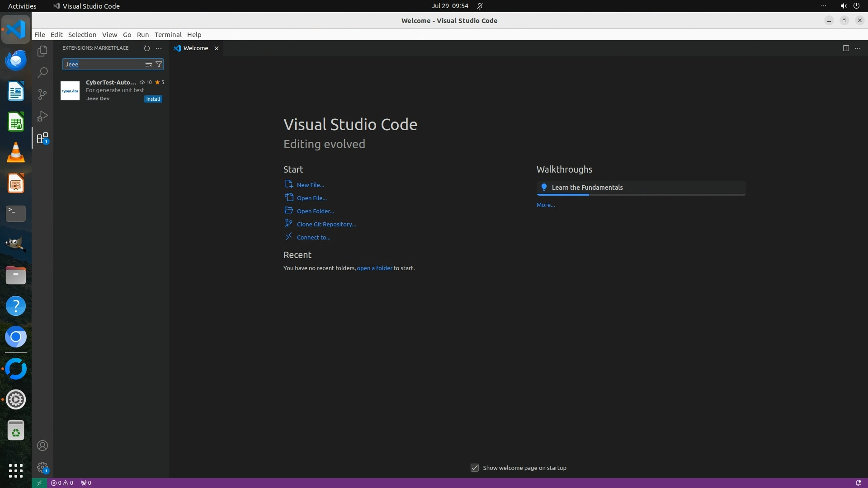Open the Source Control view
This screenshot has height=488, width=868.
pyautogui.click(x=42, y=94)
